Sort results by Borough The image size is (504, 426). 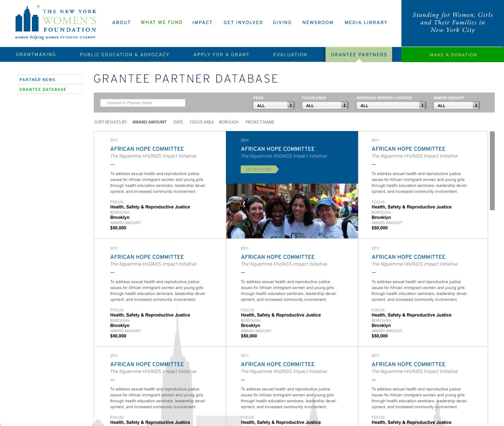coord(229,122)
